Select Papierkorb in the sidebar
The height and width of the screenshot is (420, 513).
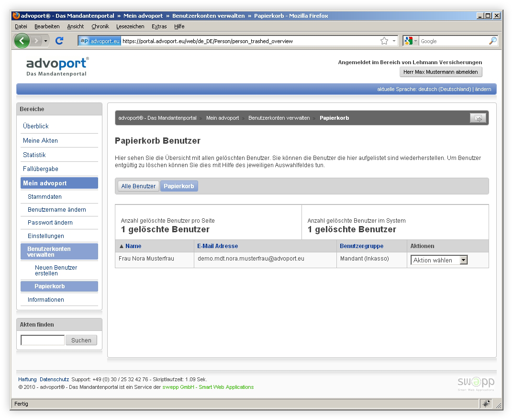coord(59,286)
